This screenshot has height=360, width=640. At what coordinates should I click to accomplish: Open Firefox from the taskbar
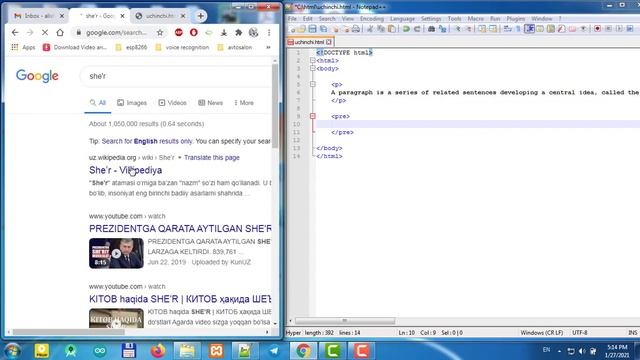pos(158,351)
